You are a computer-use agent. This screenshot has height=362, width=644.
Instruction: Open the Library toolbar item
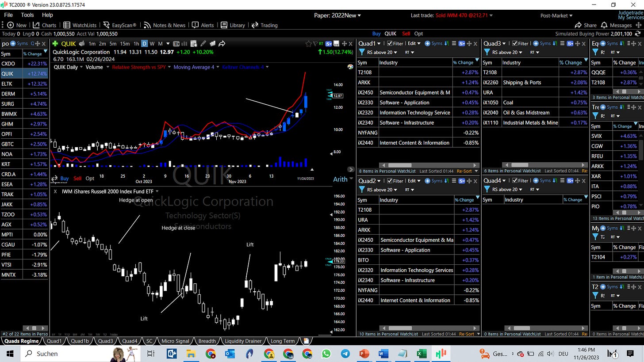pos(233,25)
